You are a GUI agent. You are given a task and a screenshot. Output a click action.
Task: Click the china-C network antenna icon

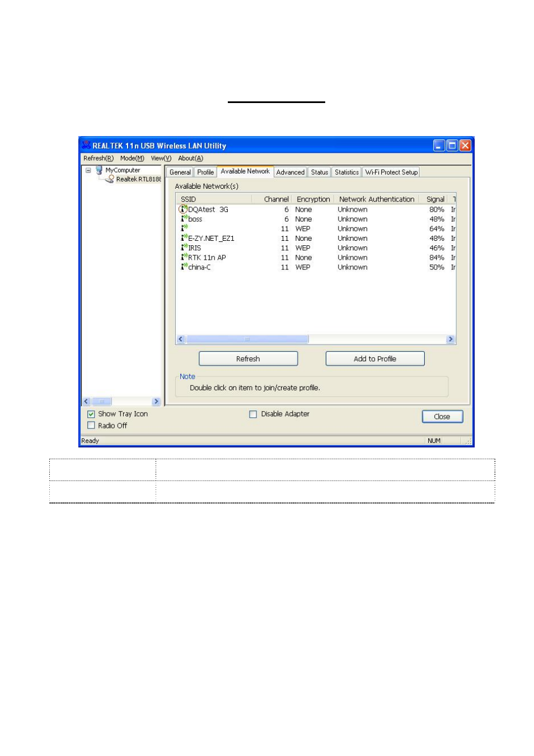pyautogui.click(x=184, y=267)
